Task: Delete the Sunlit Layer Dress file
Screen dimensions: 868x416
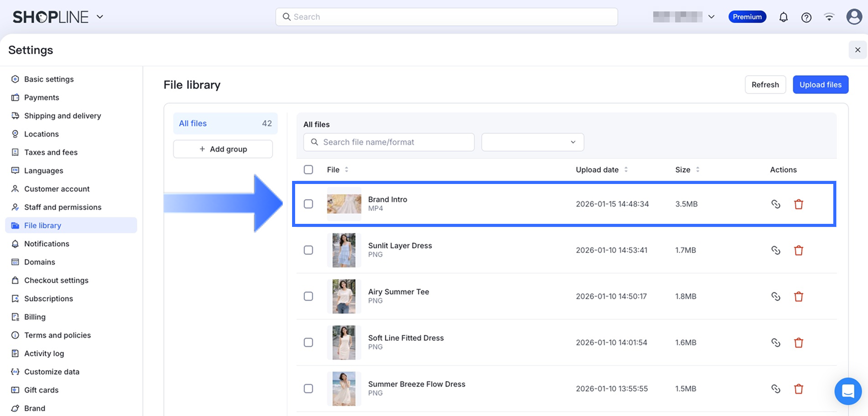Action: [x=799, y=250]
